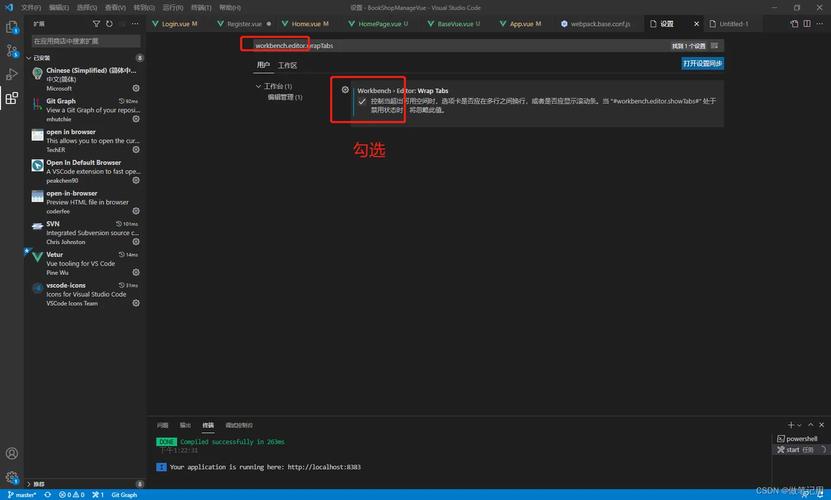The width and height of the screenshot is (831, 500).
Task: Collapse the Workbench tree node in settings
Action: pyautogui.click(x=258, y=86)
